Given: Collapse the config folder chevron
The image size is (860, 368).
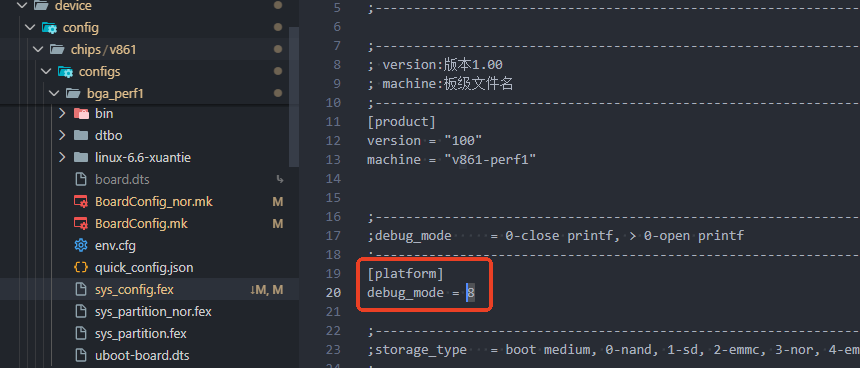Looking at the screenshot, I should tap(30, 27).
